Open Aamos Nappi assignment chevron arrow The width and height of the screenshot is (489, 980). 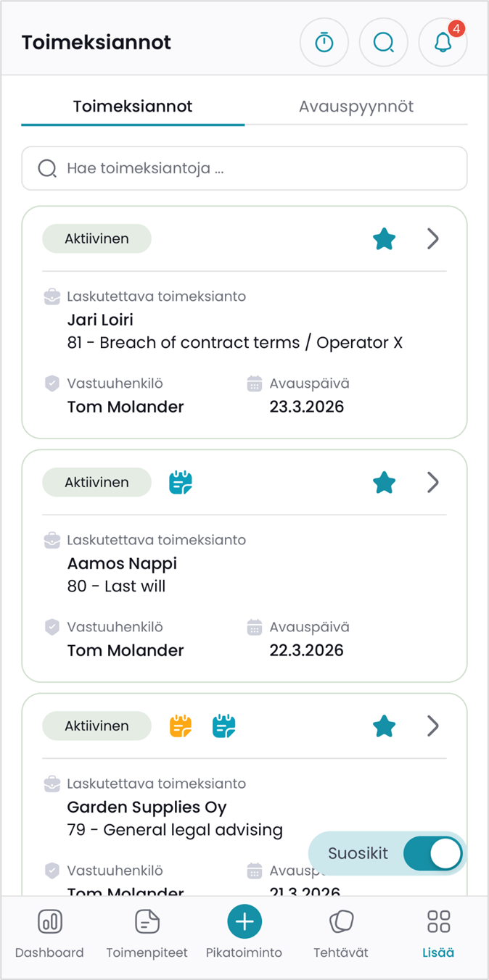coord(433,482)
